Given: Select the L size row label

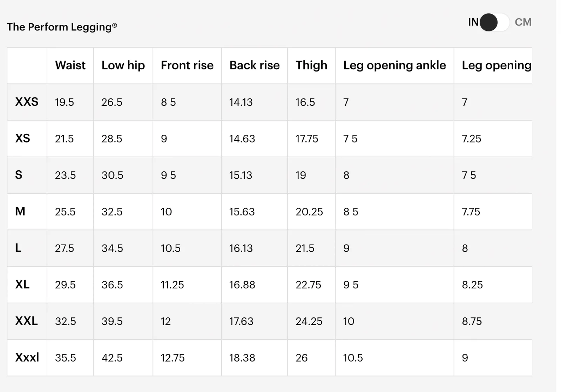Looking at the screenshot, I should coord(18,248).
